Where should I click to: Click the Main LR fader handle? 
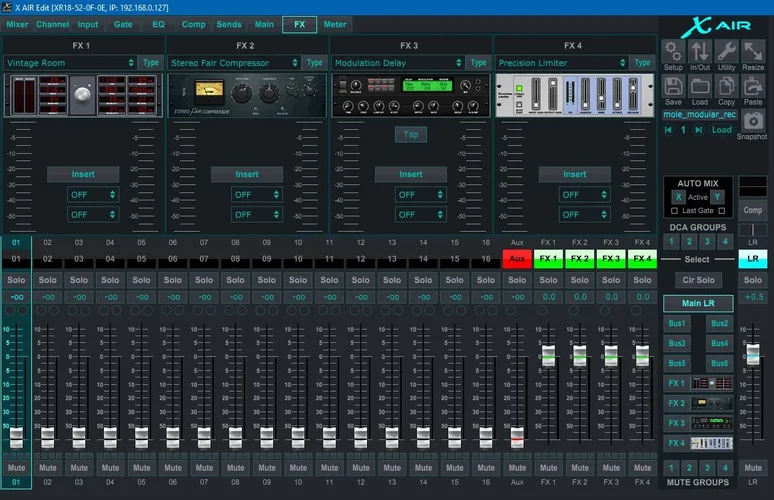(x=752, y=354)
